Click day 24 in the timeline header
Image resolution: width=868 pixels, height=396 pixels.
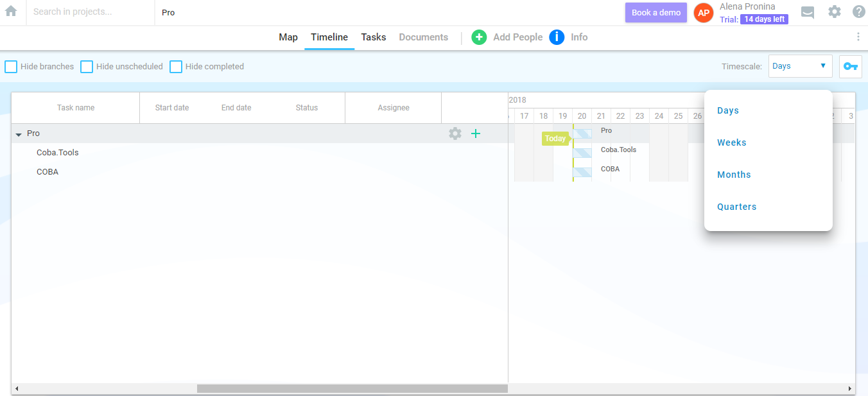[659, 116]
